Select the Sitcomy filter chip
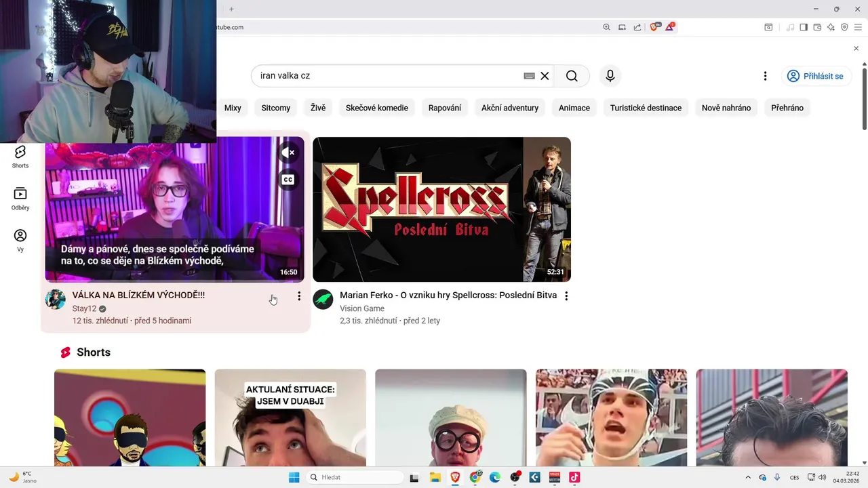 (276, 108)
